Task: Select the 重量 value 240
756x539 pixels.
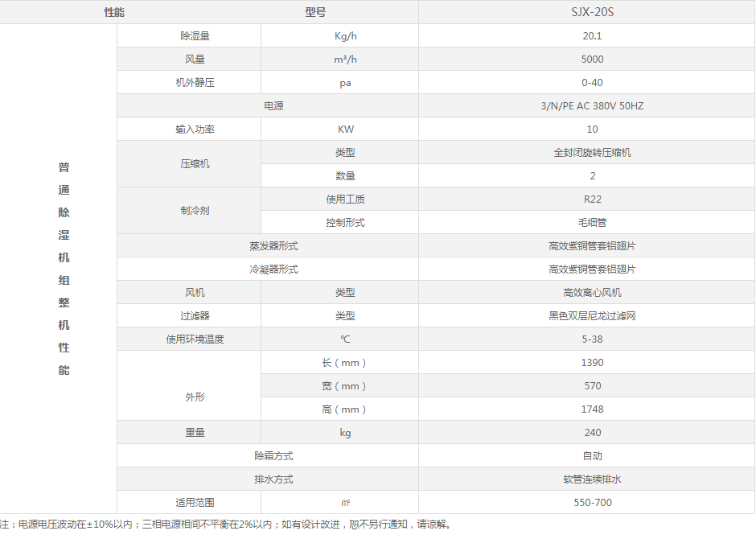Action: pyautogui.click(x=592, y=433)
